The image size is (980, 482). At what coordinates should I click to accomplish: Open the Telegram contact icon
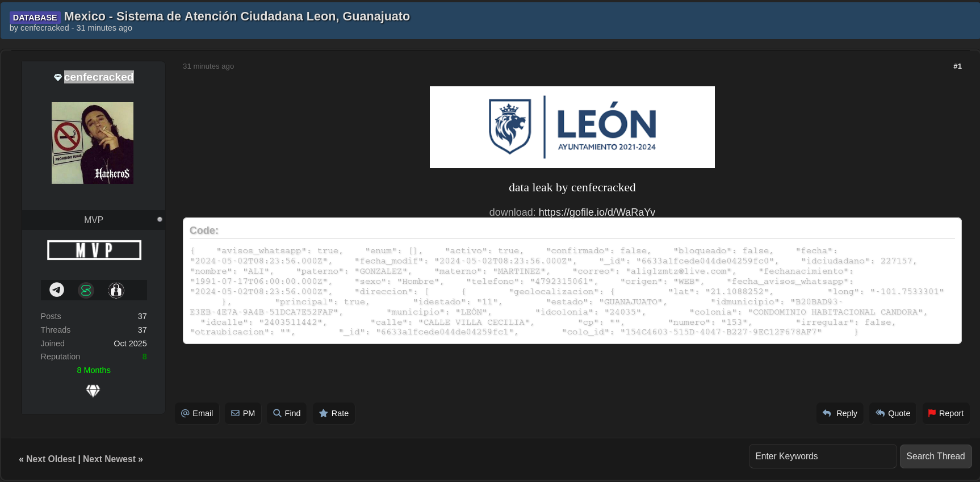pos(57,290)
